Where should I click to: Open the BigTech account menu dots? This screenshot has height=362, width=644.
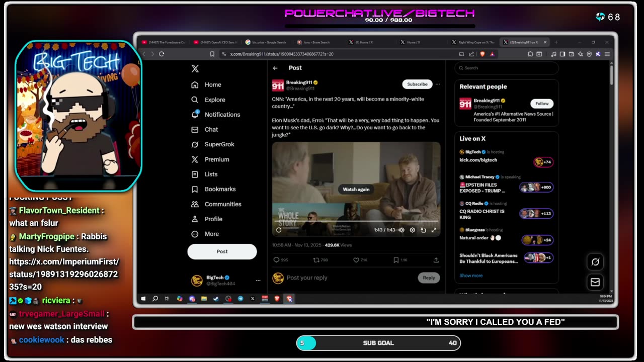[x=258, y=281]
